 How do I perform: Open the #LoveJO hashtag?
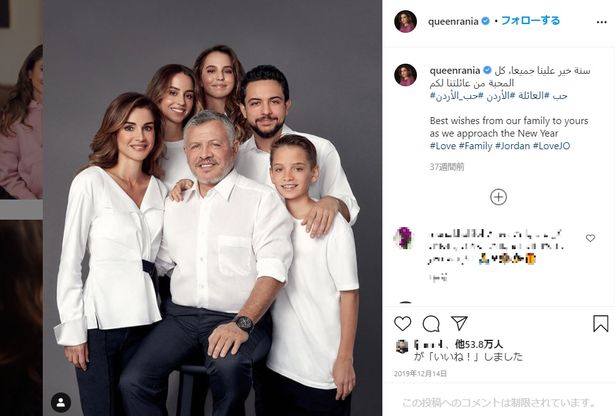(x=551, y=146)
